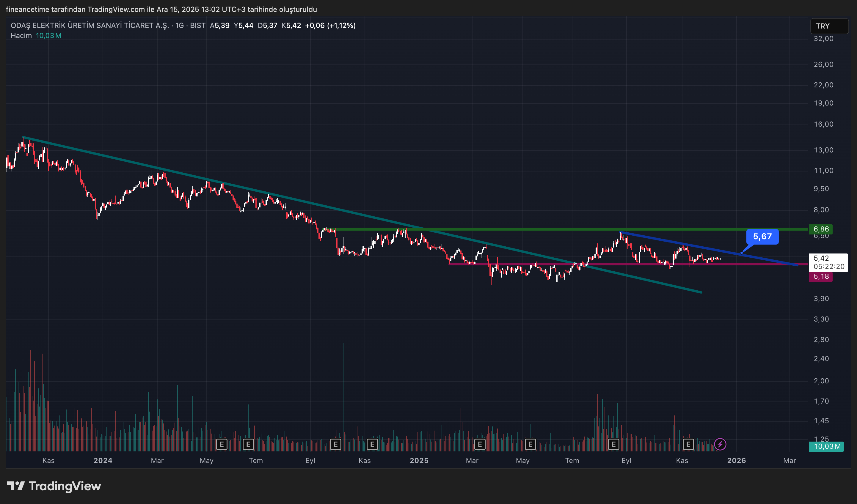Select the earnings marker after May 2025

tap(530, 444)
